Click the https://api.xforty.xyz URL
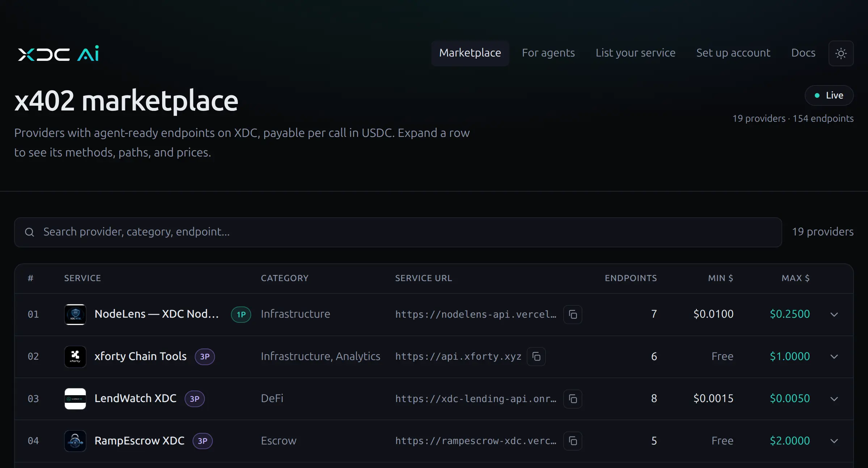This screenshot has height=468, width=868. [x=458, y=357]
